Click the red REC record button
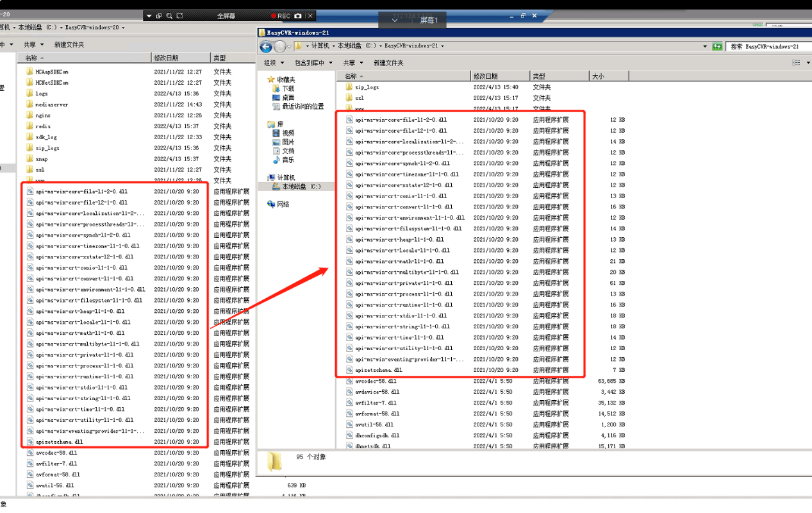This screenshot has height=513, width=812. click(x=280, y=15)
